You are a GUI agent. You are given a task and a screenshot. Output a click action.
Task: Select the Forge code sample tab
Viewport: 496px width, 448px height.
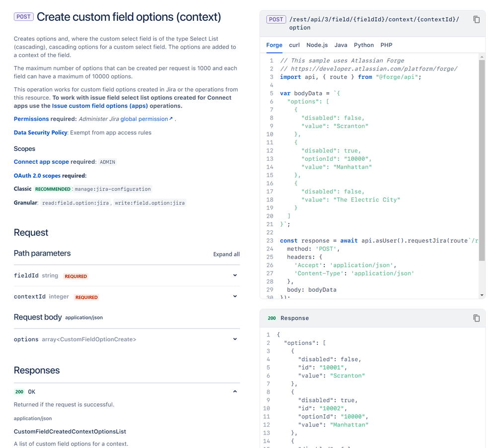tap(274, 45)
